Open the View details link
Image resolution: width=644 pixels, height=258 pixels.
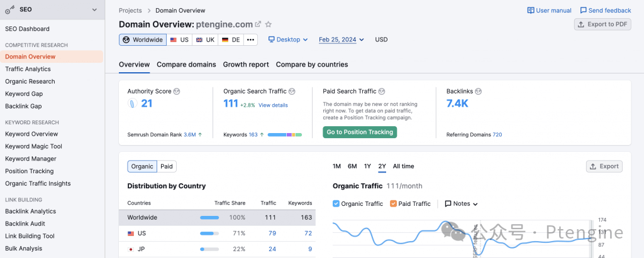click(273, 105)
